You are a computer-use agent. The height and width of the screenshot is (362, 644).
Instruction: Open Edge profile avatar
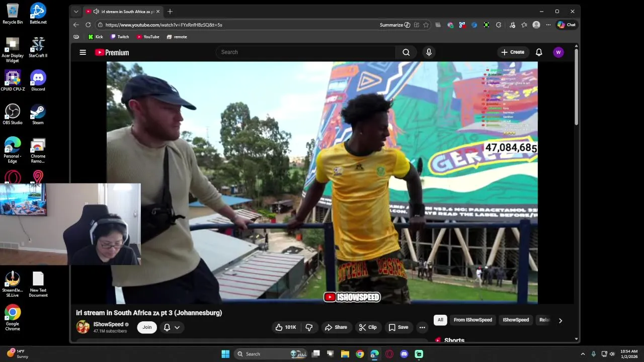click(536, 25)
